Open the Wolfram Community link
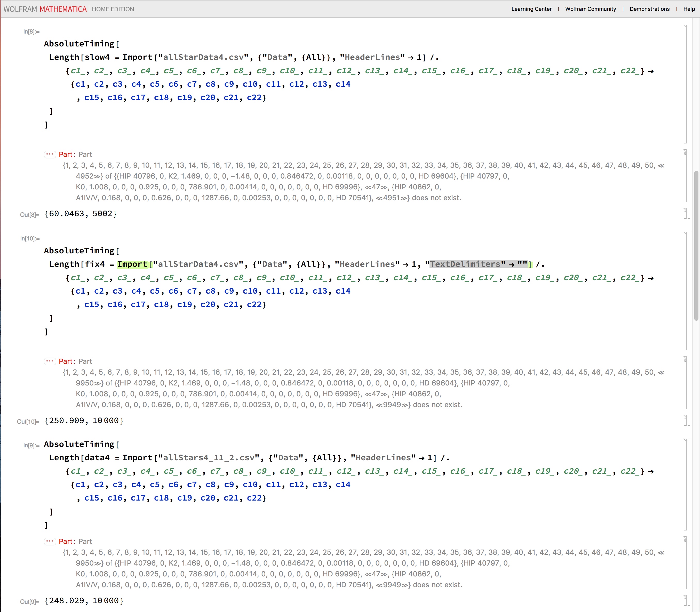The image size is (700, 612). point(590,9)
